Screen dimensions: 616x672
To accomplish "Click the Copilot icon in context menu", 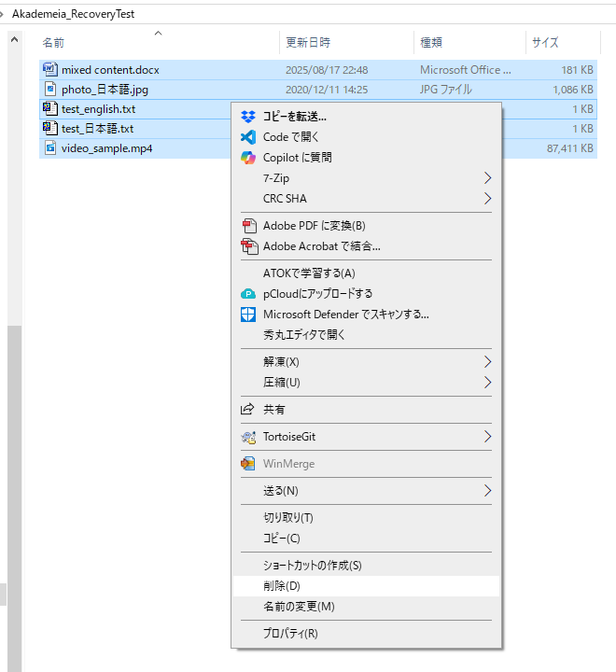I will pos(248,158).
